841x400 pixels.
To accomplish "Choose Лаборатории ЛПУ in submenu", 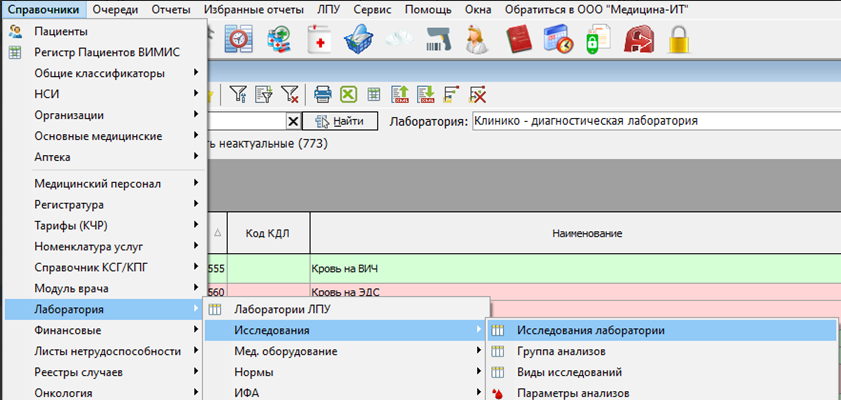I will (x=346, y=309).
